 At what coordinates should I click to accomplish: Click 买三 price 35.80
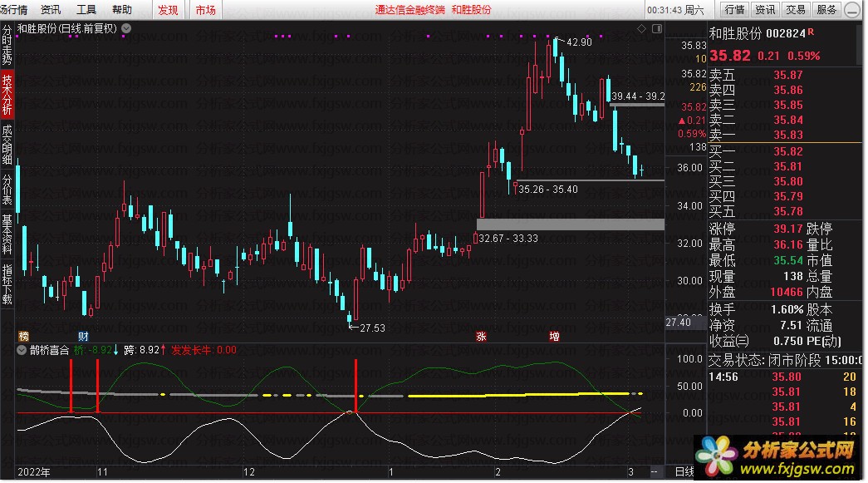coord(787,181)
